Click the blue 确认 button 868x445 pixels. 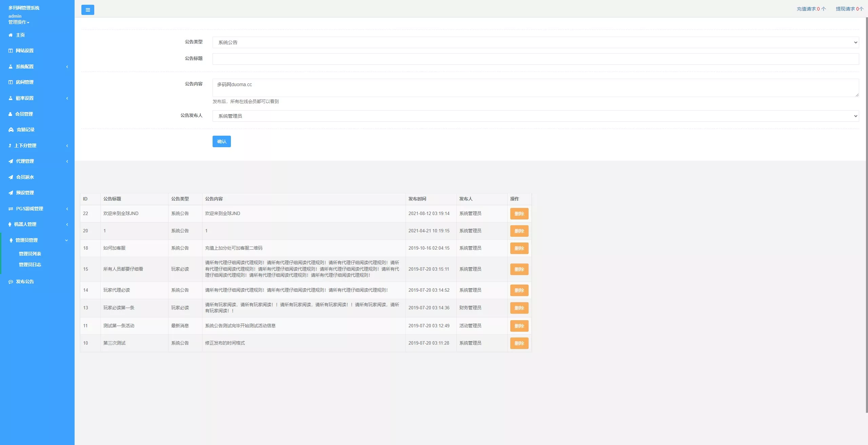(221, 141)
